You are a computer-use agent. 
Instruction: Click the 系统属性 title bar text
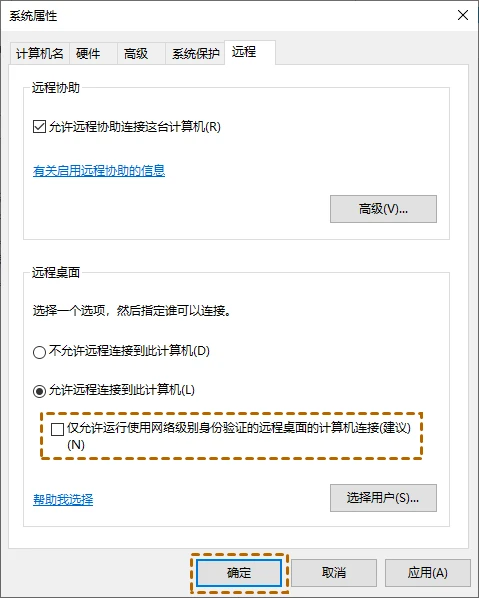click(33, 16)
